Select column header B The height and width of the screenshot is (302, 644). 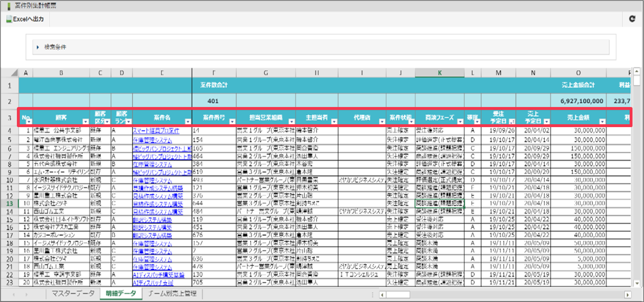(61, 73)
